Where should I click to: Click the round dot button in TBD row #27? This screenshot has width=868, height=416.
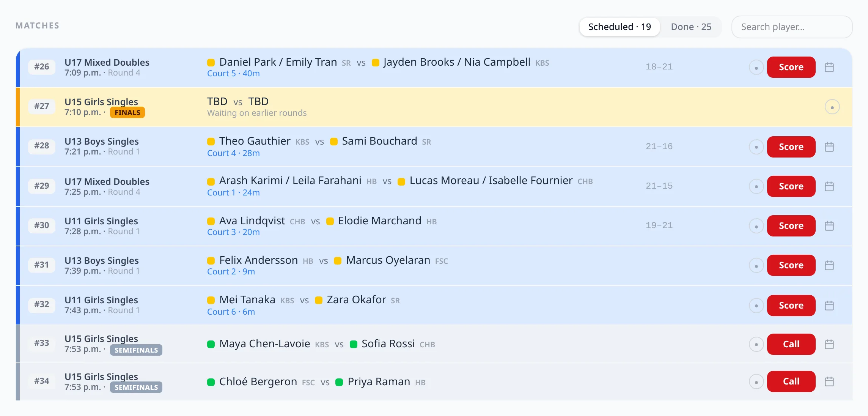(x=832, y=107)
